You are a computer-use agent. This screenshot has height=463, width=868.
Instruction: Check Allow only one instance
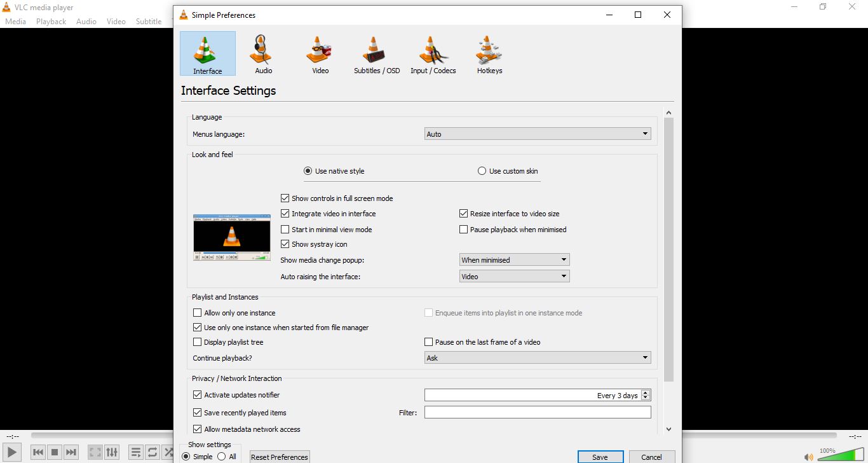pos(234,313)
